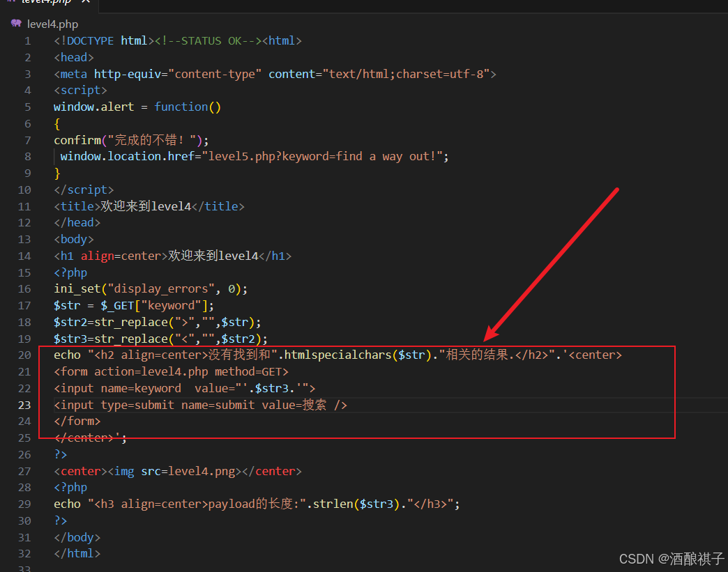This screenshot has width=728, height=572.
Task: Select line number 5 in the gutter
Action: click(28, 107)
